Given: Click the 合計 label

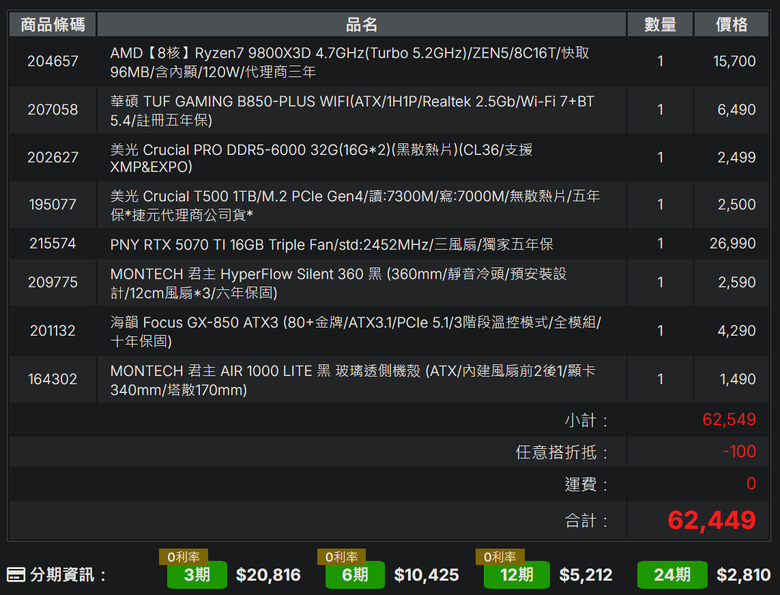Looking at the screenshot, I should point(585,521).
